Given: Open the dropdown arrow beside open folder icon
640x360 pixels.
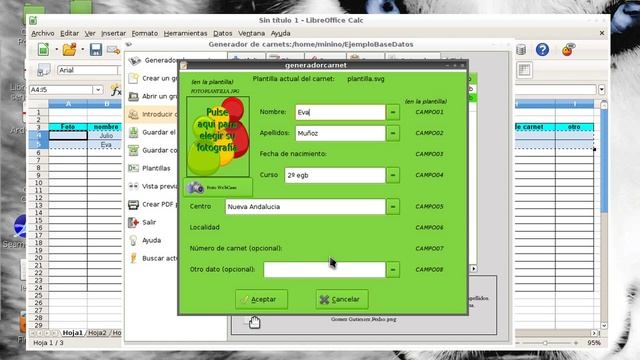Looking at the screenshot, I should pyautogui.click(x=83, y=50).
